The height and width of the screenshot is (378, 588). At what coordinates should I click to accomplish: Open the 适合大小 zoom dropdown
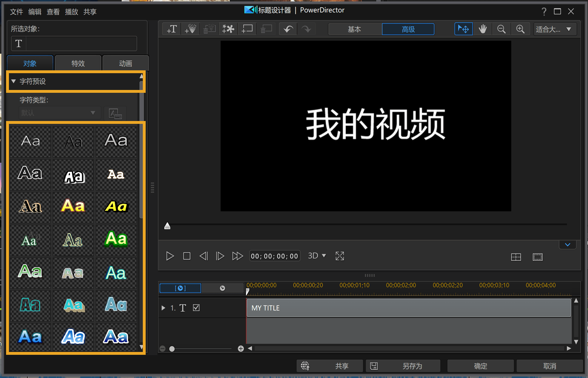pos(554,29)
